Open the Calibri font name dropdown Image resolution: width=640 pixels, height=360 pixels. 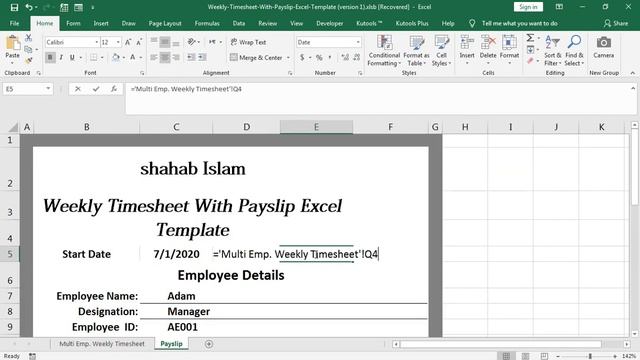point(97,42)
